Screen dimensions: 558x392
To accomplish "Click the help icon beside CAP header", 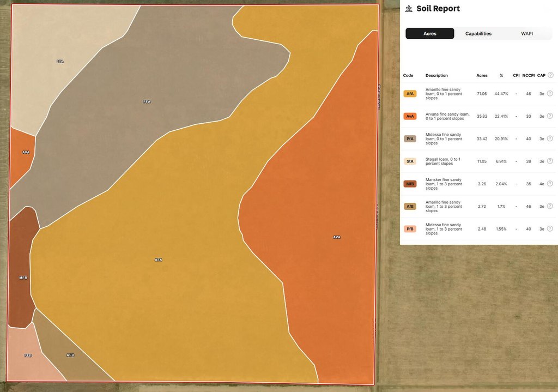I will click(550, 75).
